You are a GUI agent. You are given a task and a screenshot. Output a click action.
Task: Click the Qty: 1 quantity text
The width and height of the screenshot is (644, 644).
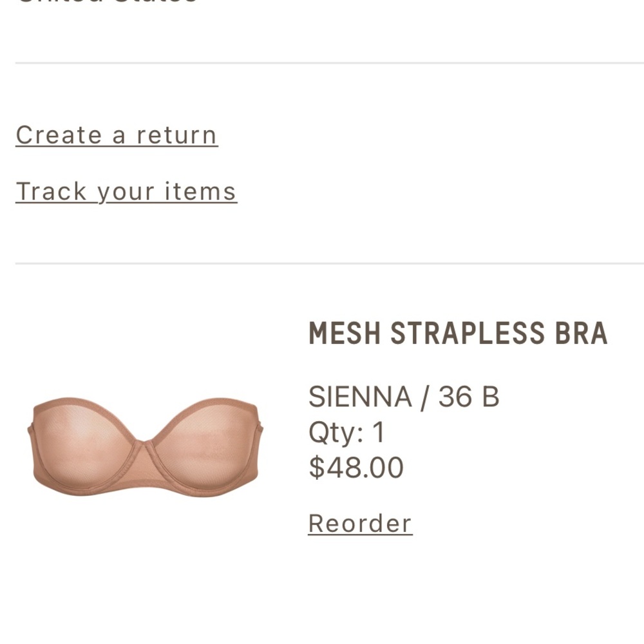pos(346,432)
